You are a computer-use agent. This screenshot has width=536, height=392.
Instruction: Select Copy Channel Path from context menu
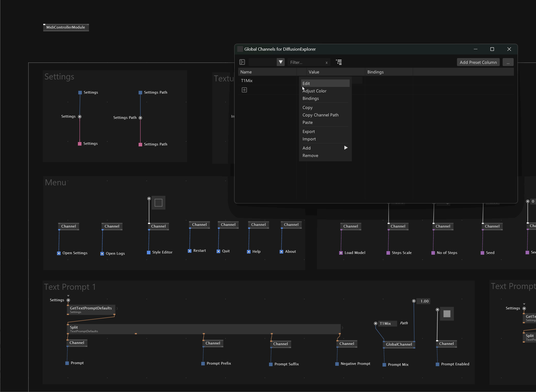click(320, 115)
